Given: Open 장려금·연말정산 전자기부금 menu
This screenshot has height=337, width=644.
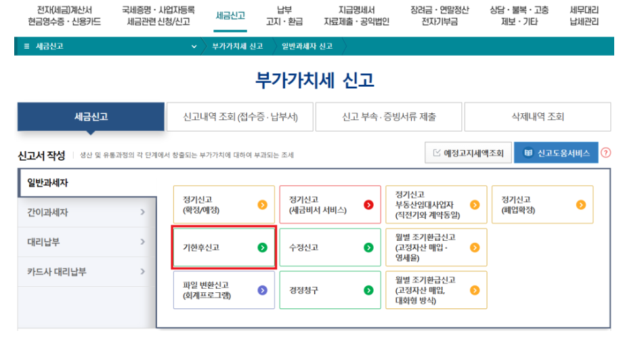Looking at the screenshot, I should click(439, 16).
